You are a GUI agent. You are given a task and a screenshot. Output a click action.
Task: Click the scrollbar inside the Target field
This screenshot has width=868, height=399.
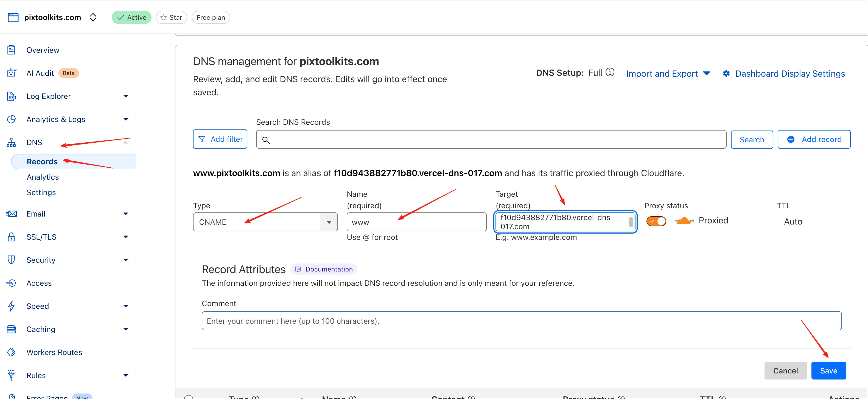pyautogui.click(x=631, y=222)
